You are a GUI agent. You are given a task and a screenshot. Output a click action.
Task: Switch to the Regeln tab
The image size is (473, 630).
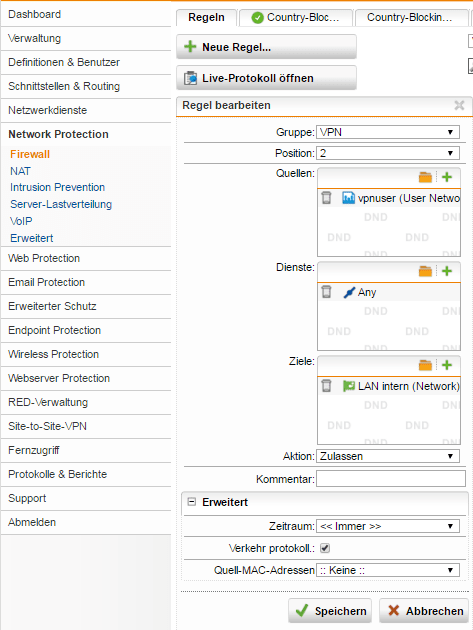[x=207, y=18]
